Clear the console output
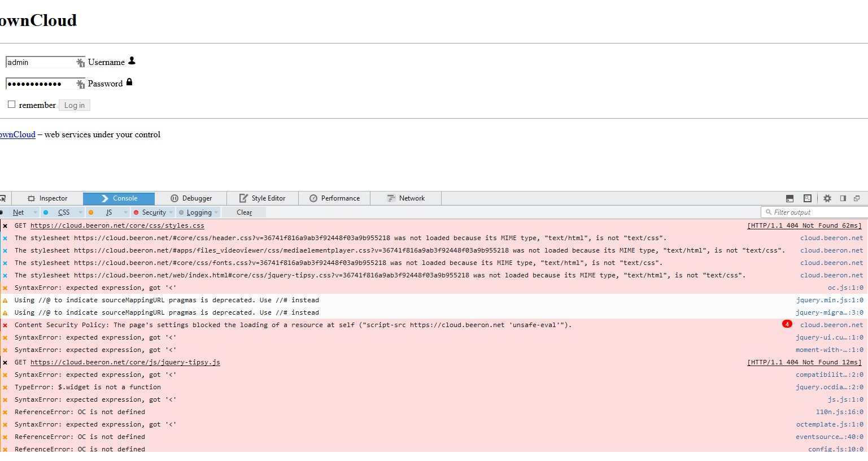This screenshot has width=868, height=461. 244,212
